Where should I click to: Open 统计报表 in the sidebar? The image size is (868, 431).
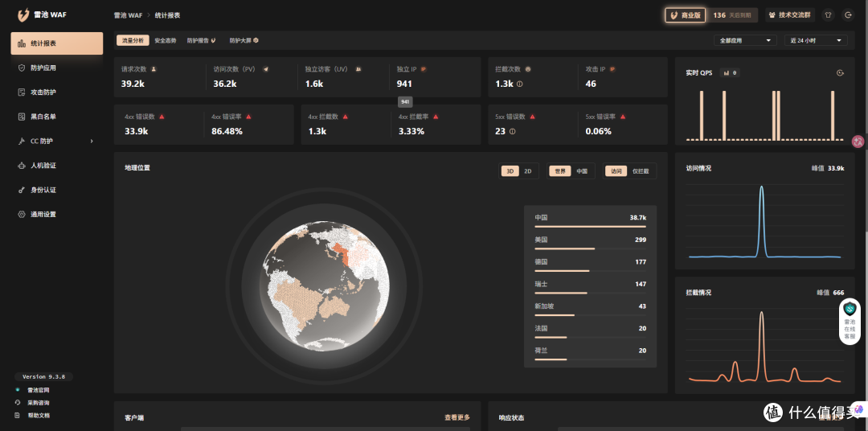tap(56, 43)
